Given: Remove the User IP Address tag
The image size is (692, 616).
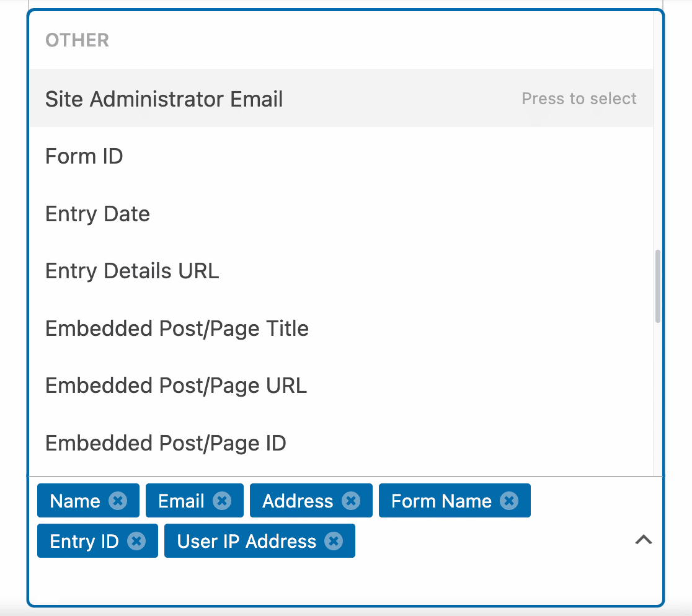Looking at the screenshot, I should pyautogui.click(x=334, y=541).
